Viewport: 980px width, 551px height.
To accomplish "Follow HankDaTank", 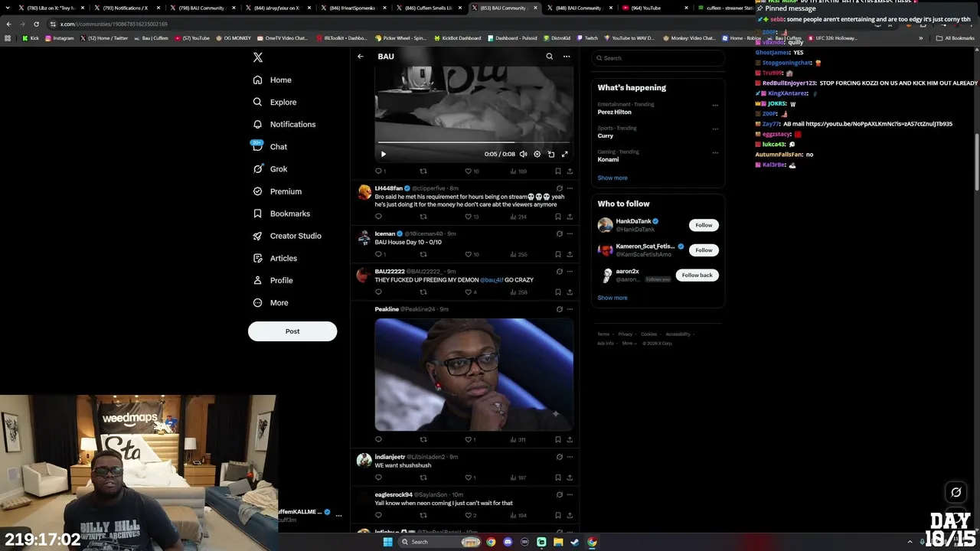I will pos(704,225).
